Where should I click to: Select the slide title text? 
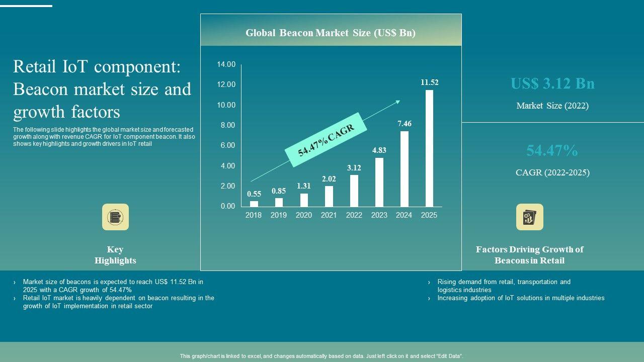[x=102, y=89]
